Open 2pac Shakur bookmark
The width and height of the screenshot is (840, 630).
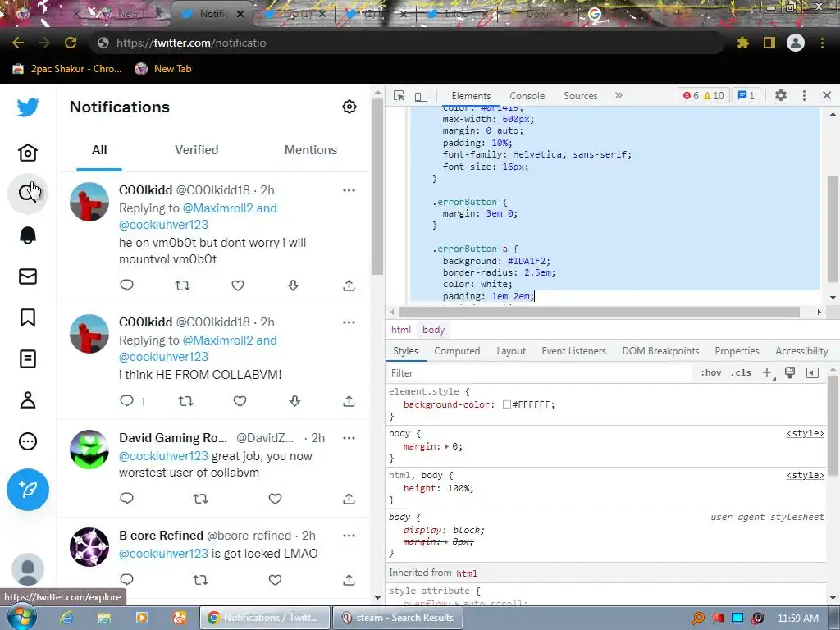(x=67, y=69)
